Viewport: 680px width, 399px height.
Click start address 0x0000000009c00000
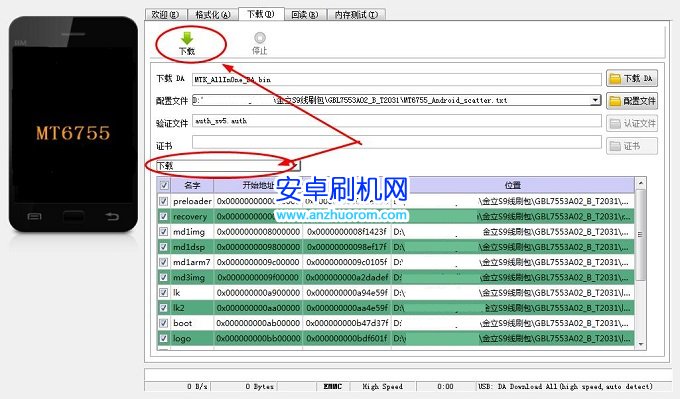[258, 262]
